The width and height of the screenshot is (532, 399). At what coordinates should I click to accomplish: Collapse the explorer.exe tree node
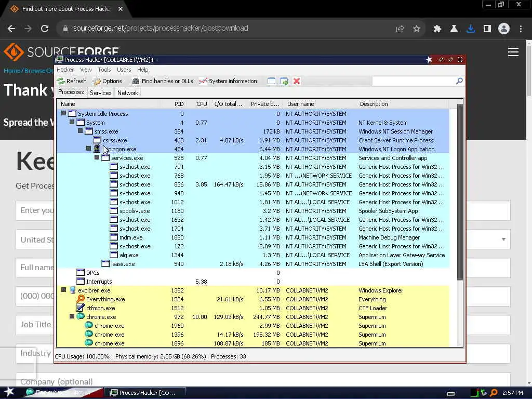click(63, 290)
